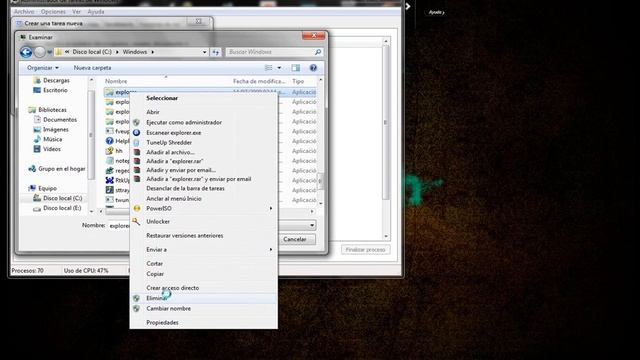Click Disco local (C:) breadcrumb
Image resolution: width=640 pixels, height=360 pixels.
click(x=92, y=52)
